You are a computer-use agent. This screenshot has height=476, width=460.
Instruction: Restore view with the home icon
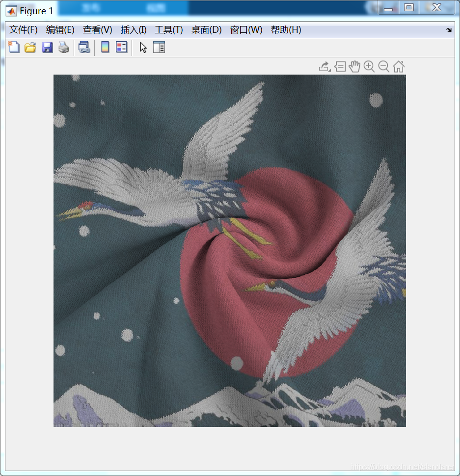(x=399, y=66)
